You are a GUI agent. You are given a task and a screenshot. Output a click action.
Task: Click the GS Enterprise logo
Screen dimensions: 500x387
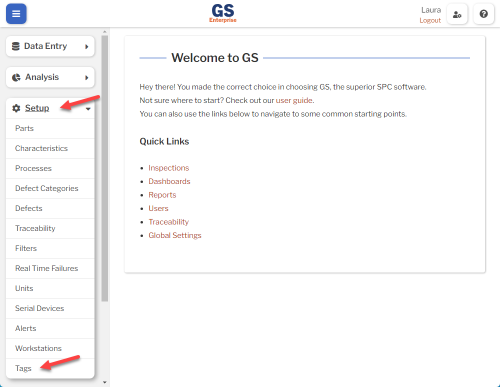point(223,13)
